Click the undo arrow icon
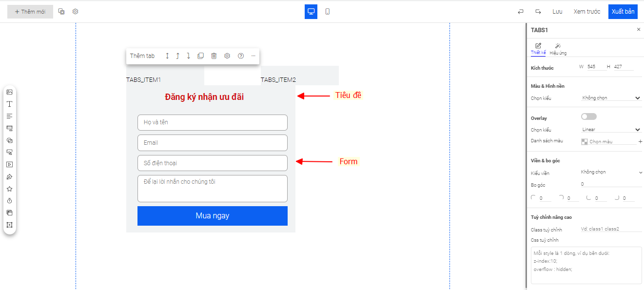This screenshot has height=290, width=644. point(521,12)
